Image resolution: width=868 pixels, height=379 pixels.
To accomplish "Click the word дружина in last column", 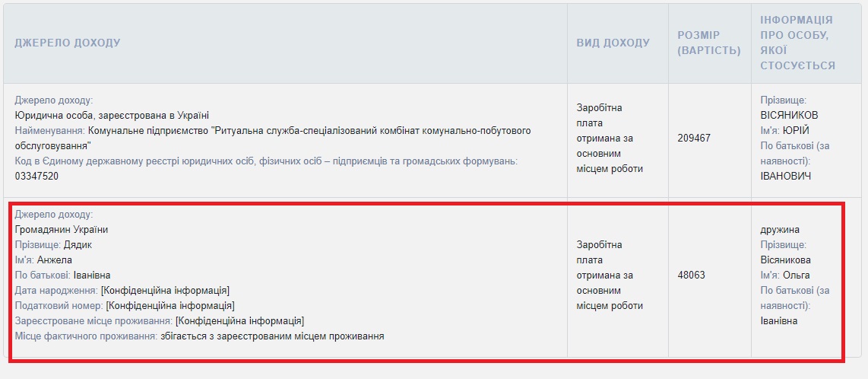I will tap(779, 229).
